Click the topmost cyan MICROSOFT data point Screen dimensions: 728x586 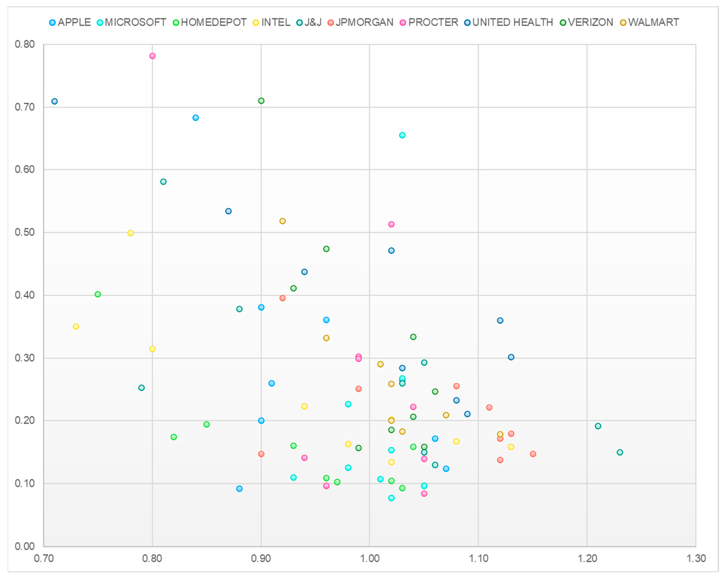coord(402,135)
